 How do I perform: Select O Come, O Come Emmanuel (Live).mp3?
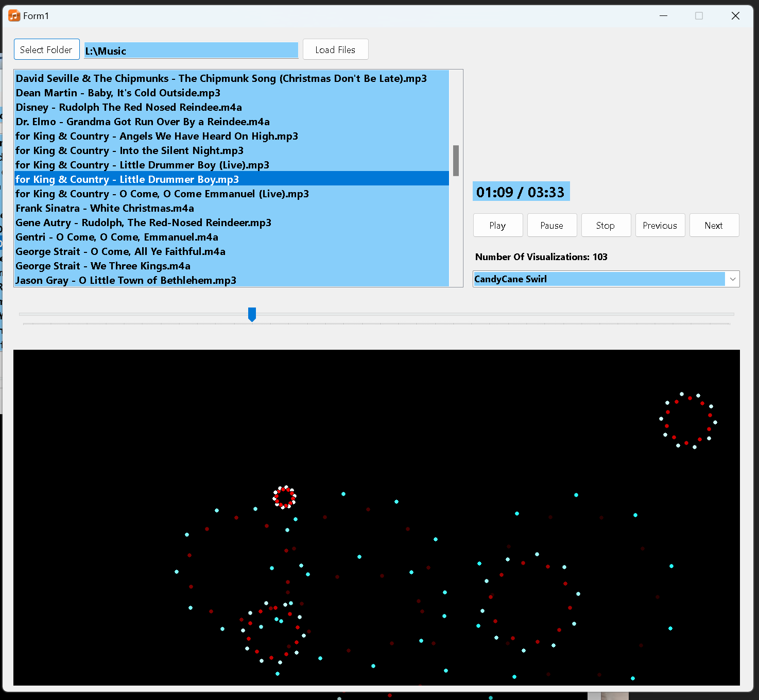[x=232, y=194]
